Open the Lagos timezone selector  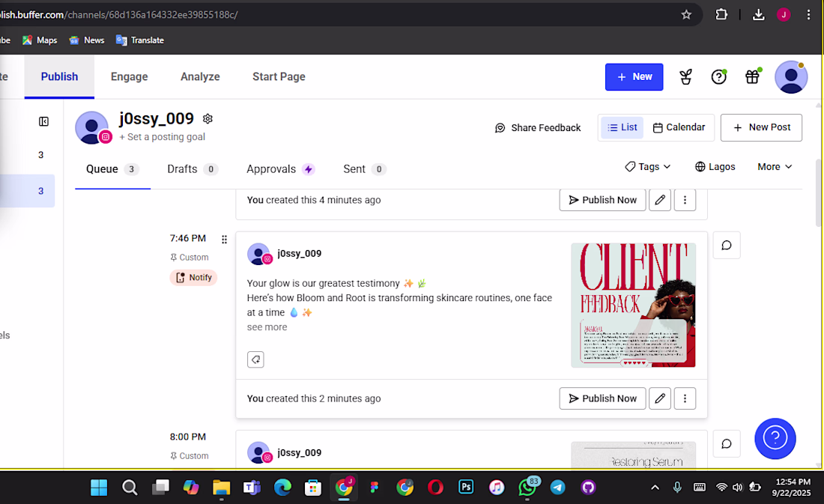[715, 166]
